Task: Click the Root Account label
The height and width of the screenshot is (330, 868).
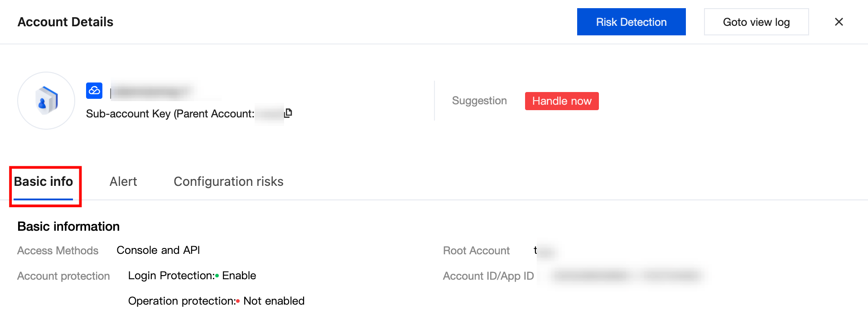Action: tap(476, 251)
